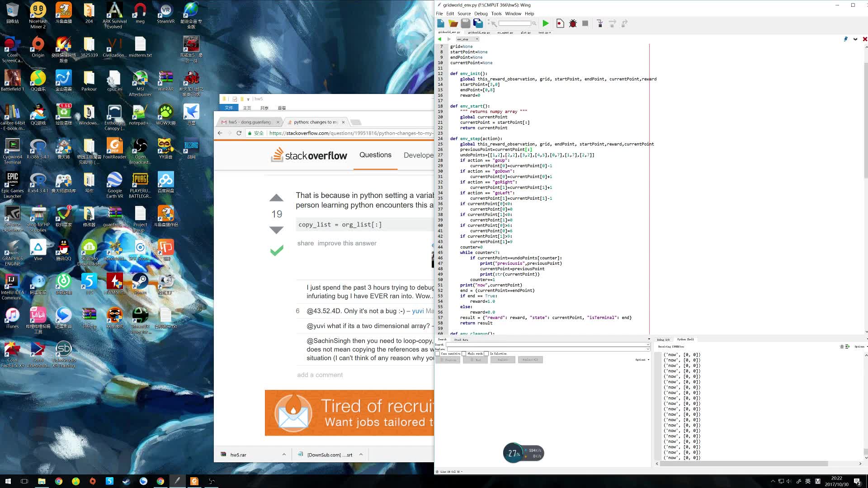Click the New File icon in Wing toolbar
This screenshot has height=488, width=868.
click(441, 23)
